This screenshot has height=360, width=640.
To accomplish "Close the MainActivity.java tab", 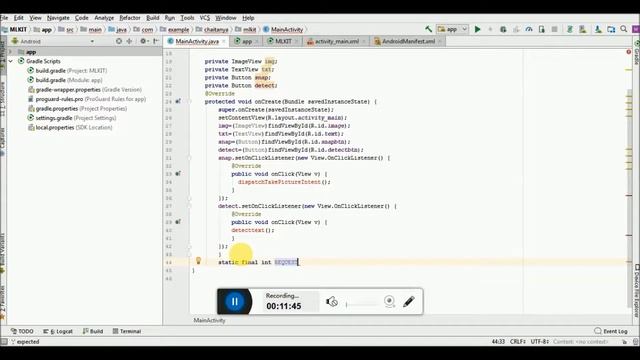I will [224, 42].
